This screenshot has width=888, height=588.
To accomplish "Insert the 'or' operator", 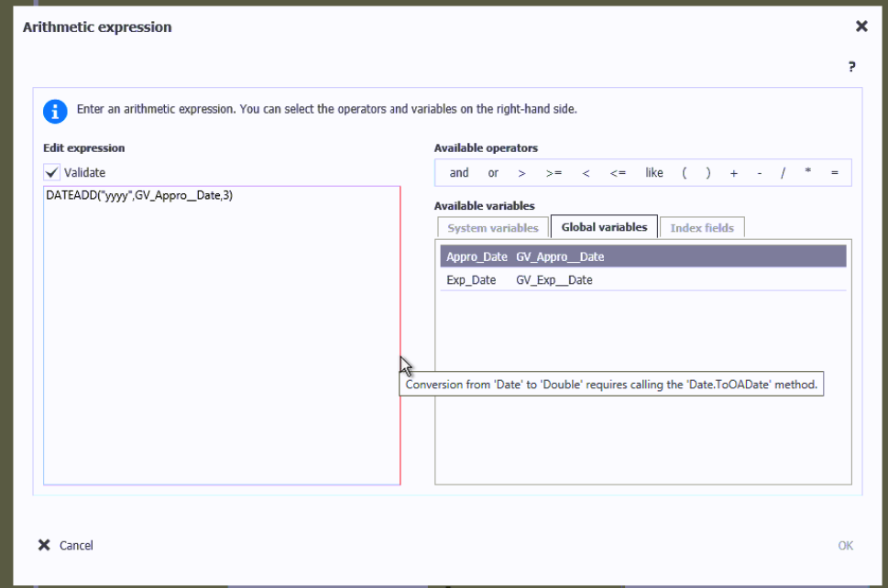I will (493, 173).
